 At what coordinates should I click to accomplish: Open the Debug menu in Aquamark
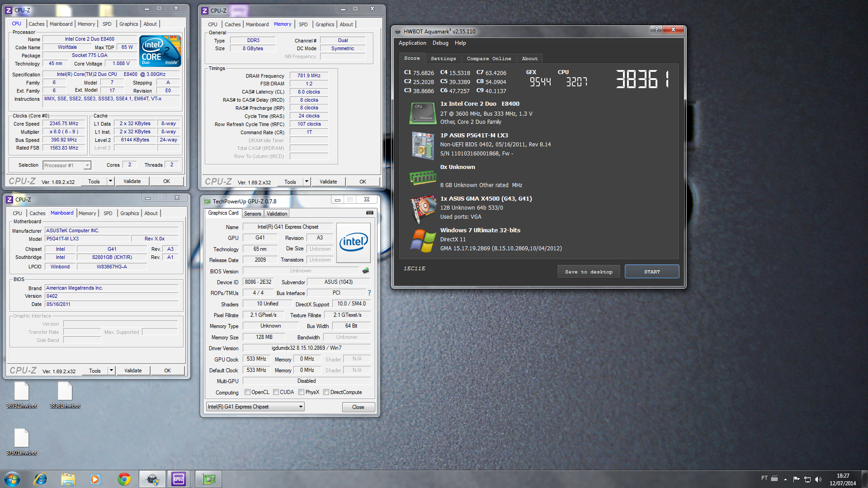point(440,43)
